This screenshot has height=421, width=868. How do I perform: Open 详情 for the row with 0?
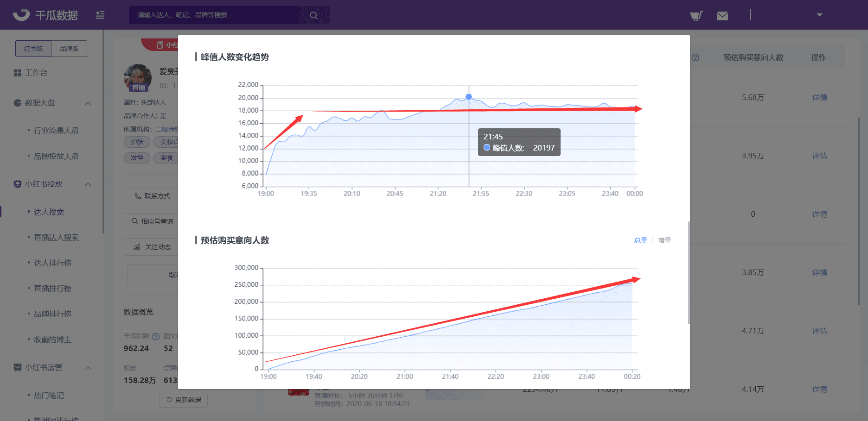819,214
